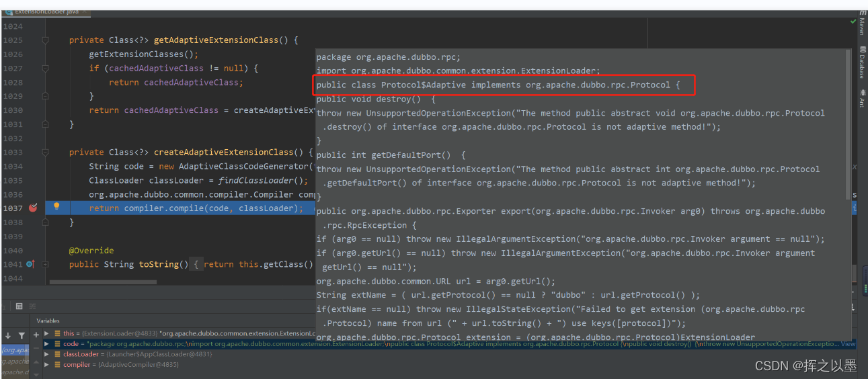This screenshot has width=868, height=379.
Task: Click the Variables panel title
Action: 48,321
